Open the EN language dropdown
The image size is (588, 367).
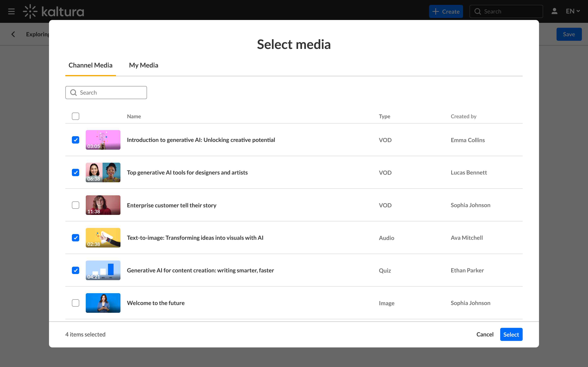click(573, 11)
